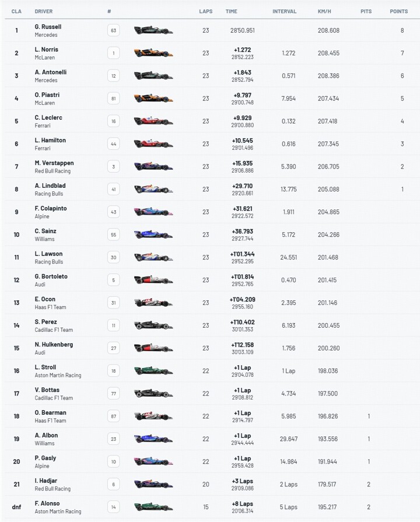
Task: Select the Ferrari car image for C. Leclerc
Action: tap(153, 121)
